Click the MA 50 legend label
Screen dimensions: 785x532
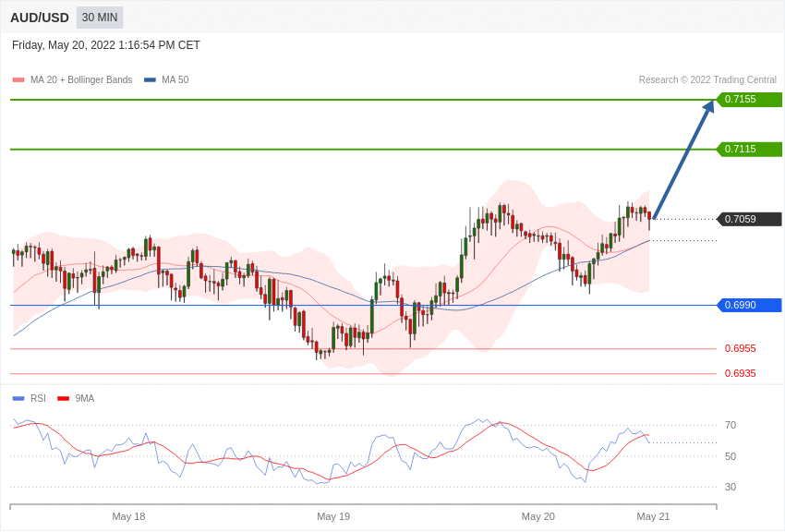(175, 79)
